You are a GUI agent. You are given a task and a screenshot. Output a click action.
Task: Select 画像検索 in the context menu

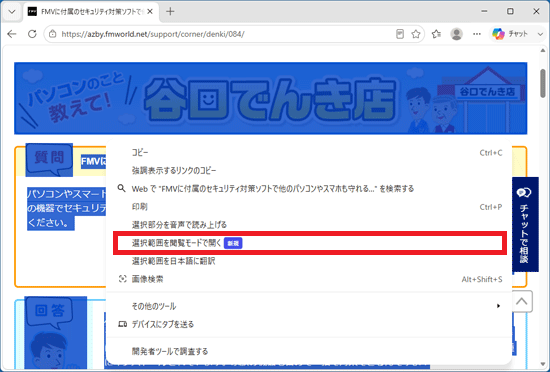(310, 279)
